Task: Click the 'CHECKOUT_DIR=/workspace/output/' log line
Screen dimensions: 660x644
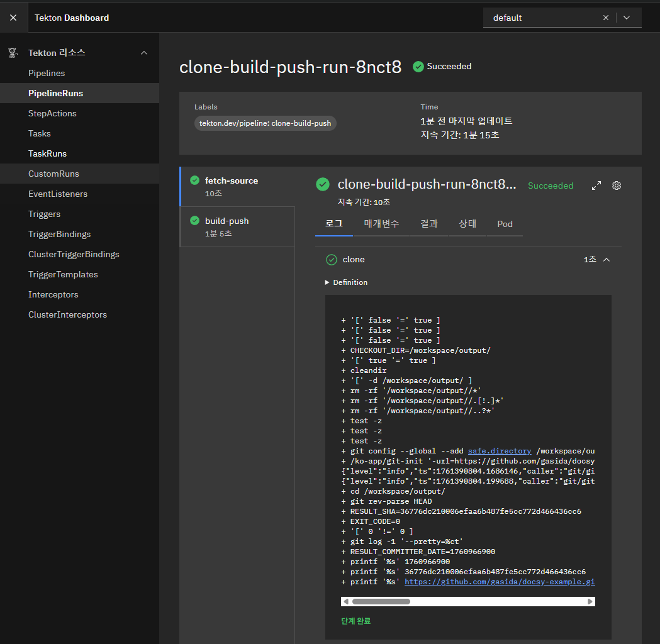Action: [416, 350]
